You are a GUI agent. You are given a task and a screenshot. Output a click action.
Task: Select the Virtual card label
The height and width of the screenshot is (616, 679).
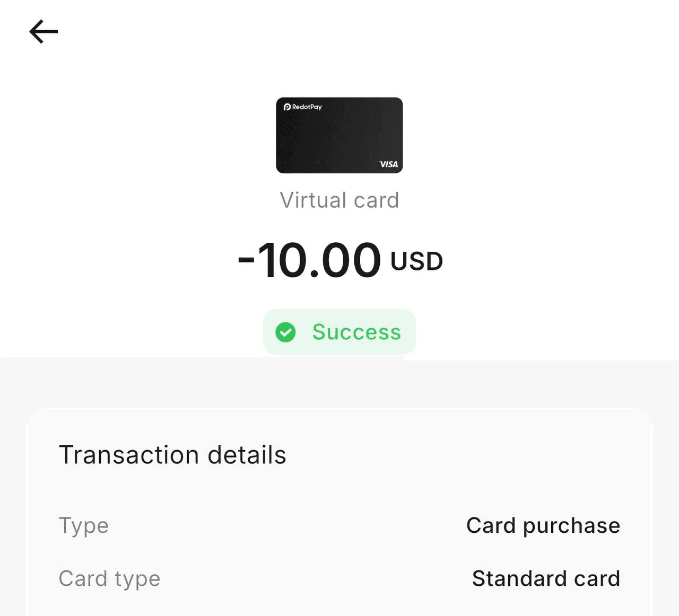tap(339, 200)
